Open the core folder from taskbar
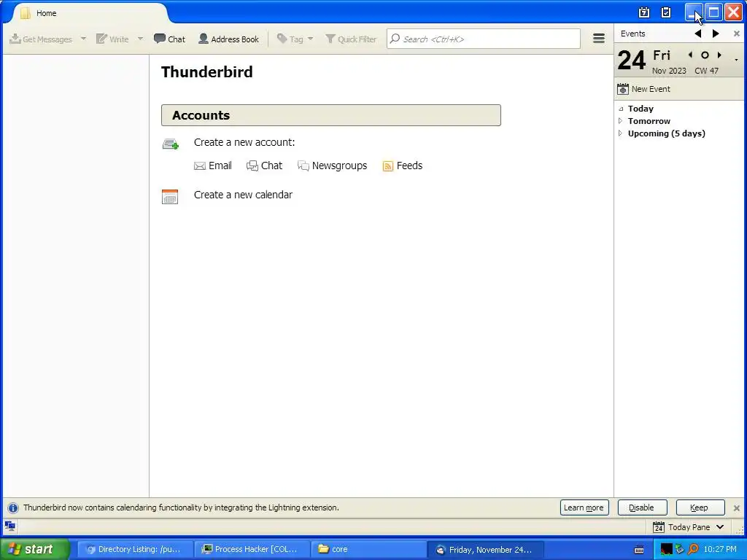The image size is (747, 560). [368, 549]
